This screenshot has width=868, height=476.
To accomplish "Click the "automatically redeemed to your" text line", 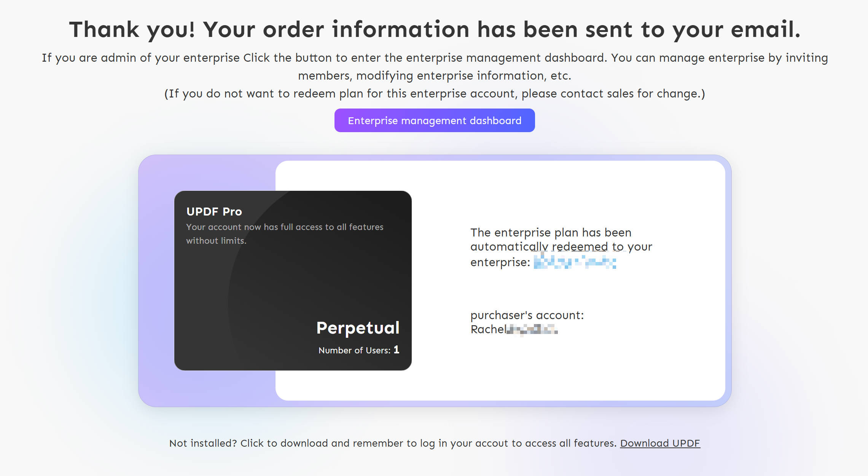I will coord(561,247).
